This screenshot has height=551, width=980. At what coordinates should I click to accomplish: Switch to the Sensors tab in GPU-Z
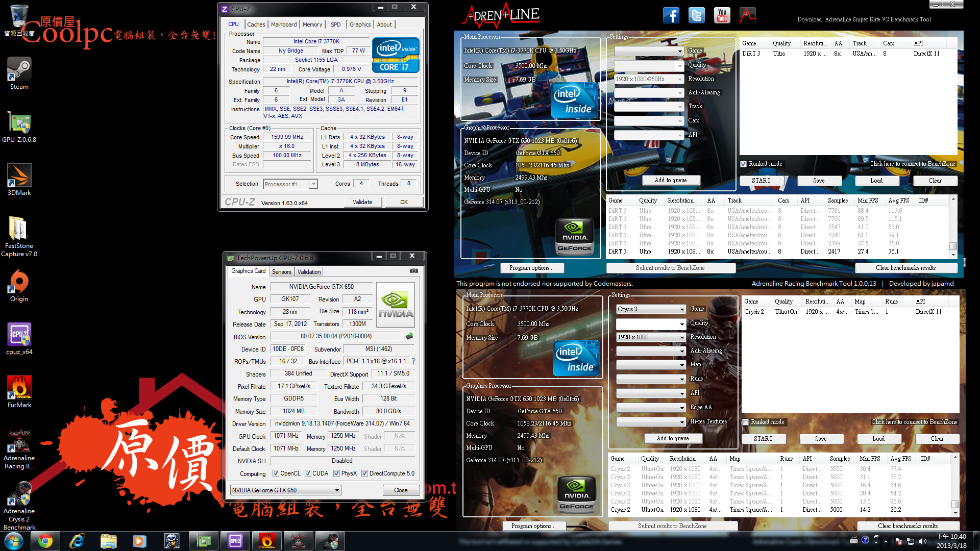click(x=282, y=272)
